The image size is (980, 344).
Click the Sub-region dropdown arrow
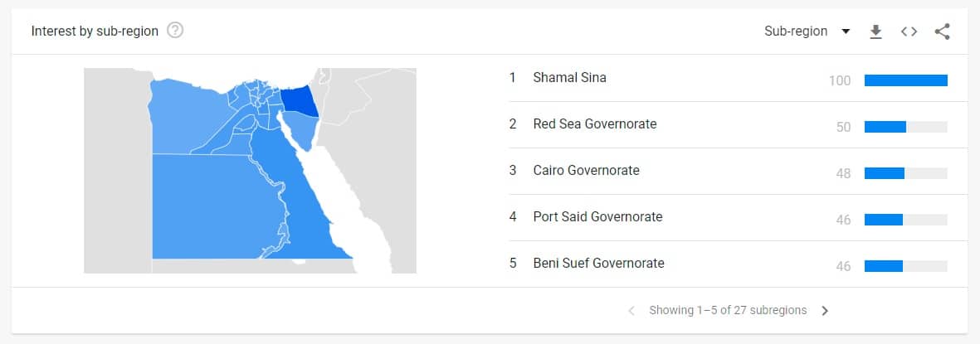[x=846, y=31]
